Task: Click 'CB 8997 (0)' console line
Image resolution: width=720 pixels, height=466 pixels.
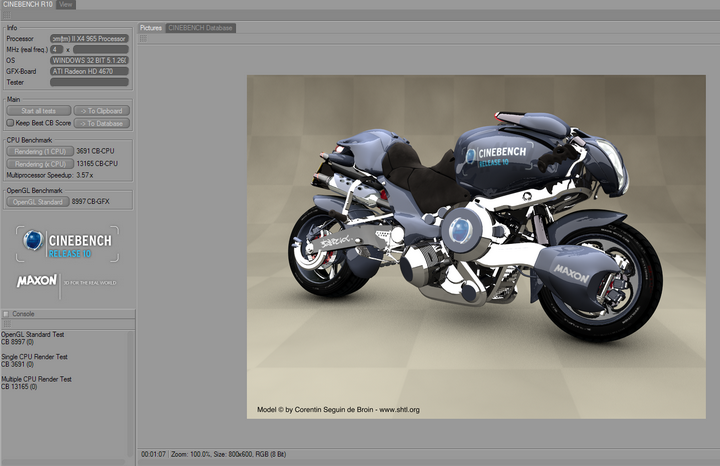Action: (x=17, y=342)
